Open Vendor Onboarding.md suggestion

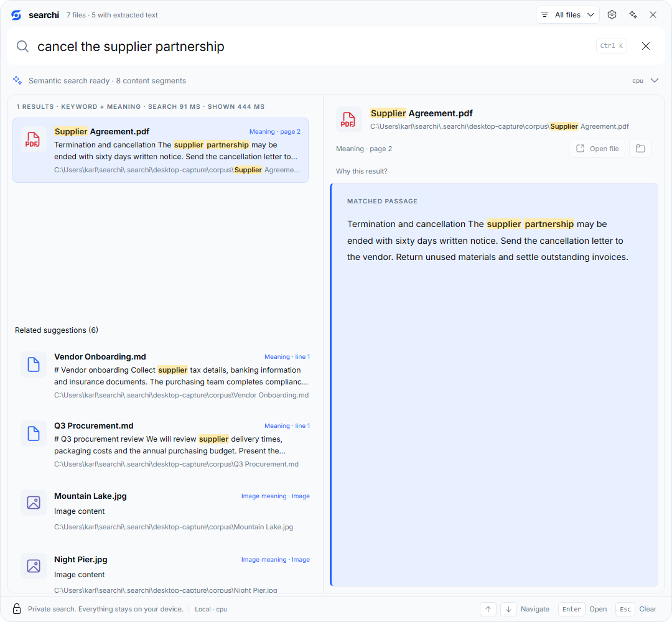click(165, 376)
